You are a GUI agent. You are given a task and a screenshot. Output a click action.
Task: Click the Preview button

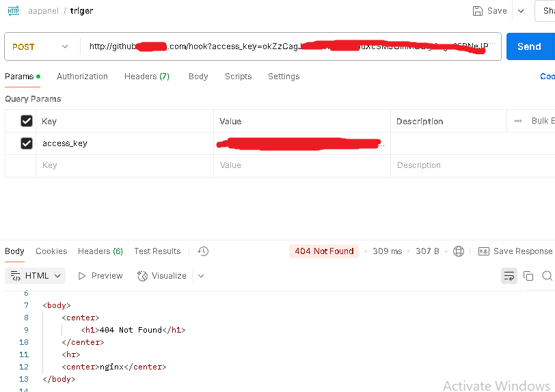(100, 276)
